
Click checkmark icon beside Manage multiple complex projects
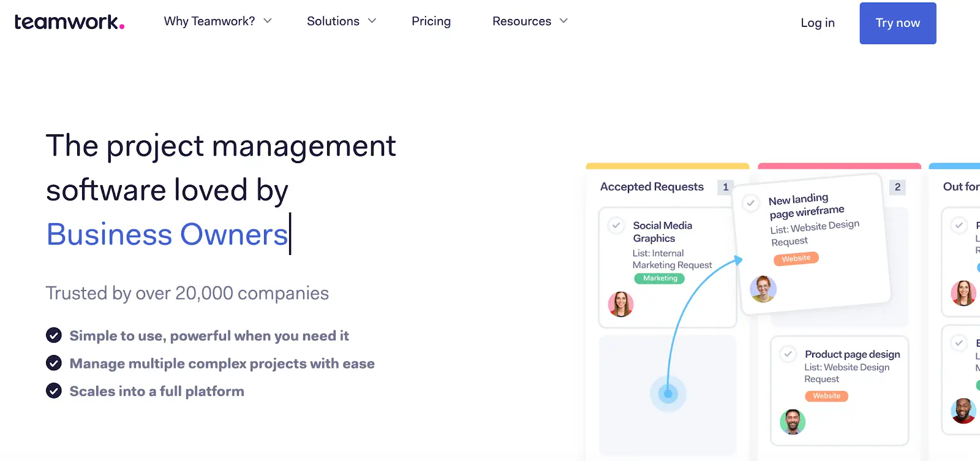pyautogui.click(x=54, y=363)
